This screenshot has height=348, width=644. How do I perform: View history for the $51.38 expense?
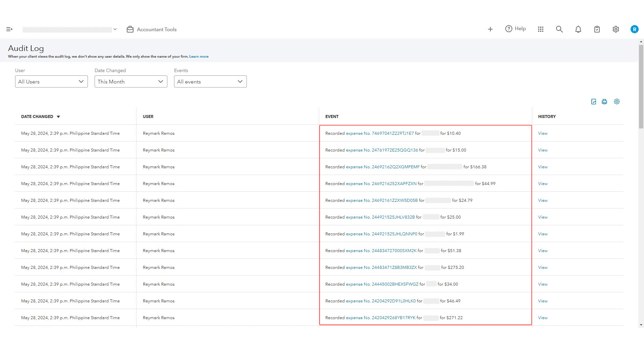pos(543,251)
